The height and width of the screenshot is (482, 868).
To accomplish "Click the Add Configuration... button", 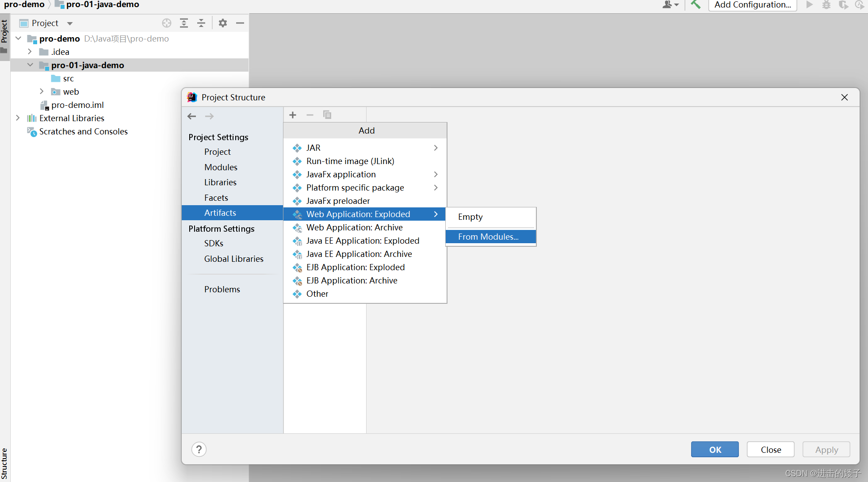I will [x=752, y=5].
